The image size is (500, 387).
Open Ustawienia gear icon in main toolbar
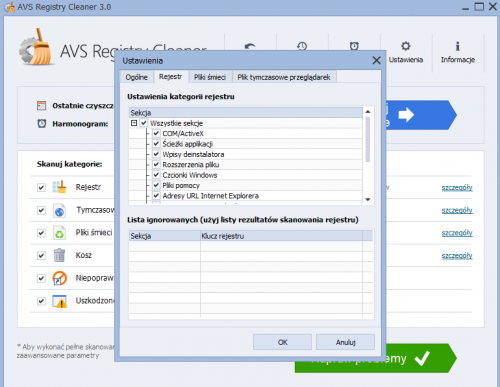pos(405,46)
